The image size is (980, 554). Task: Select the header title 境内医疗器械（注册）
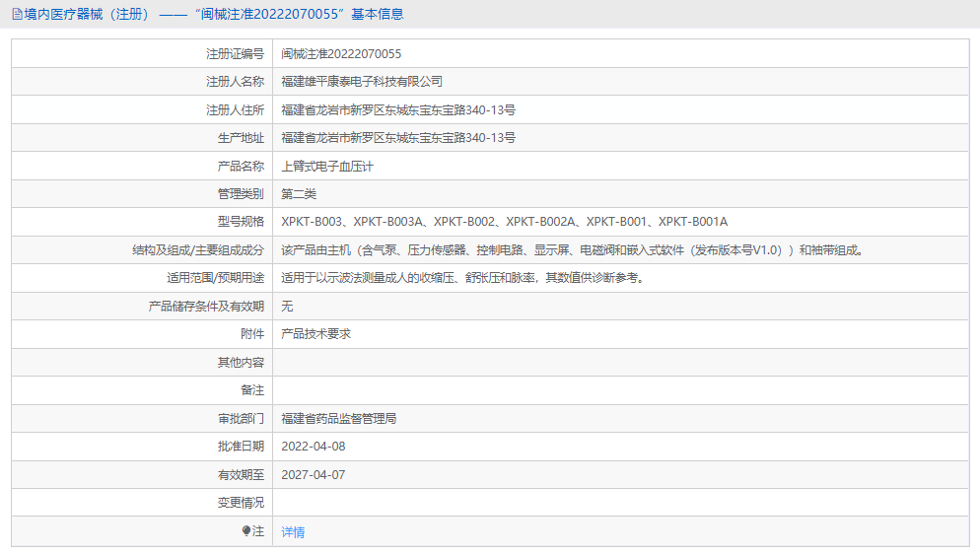(88, 14)
